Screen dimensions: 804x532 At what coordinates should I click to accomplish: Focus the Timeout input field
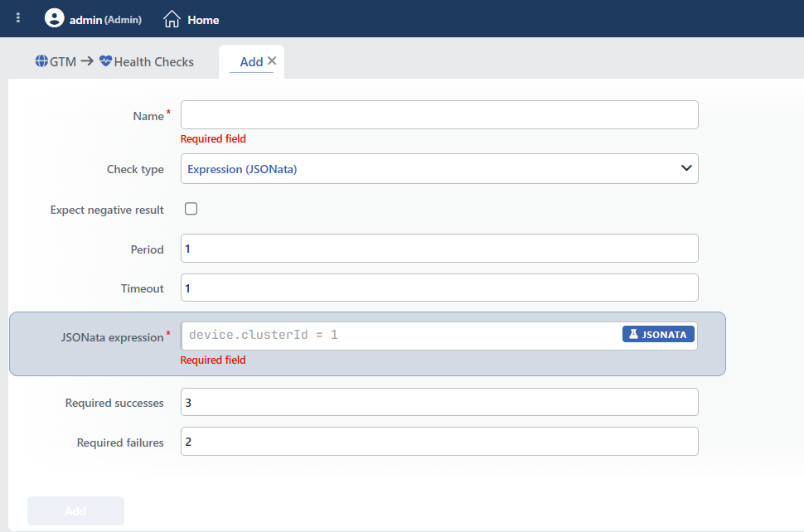point(439,288)
